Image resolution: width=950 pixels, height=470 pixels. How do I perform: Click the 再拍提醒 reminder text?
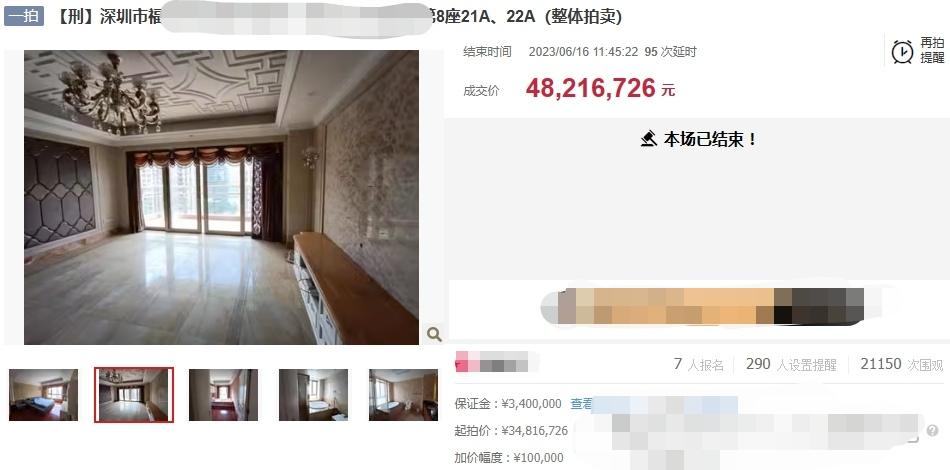click(x=932, y=50)
